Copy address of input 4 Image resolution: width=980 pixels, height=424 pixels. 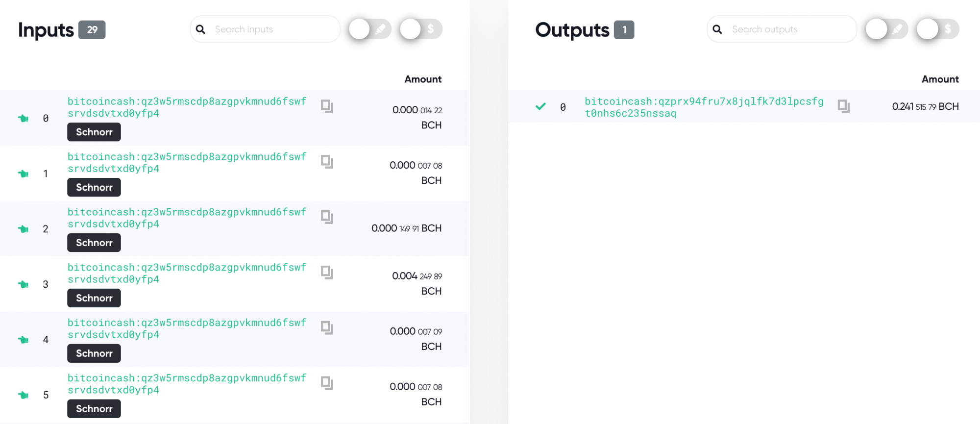(x=327, y=328)
